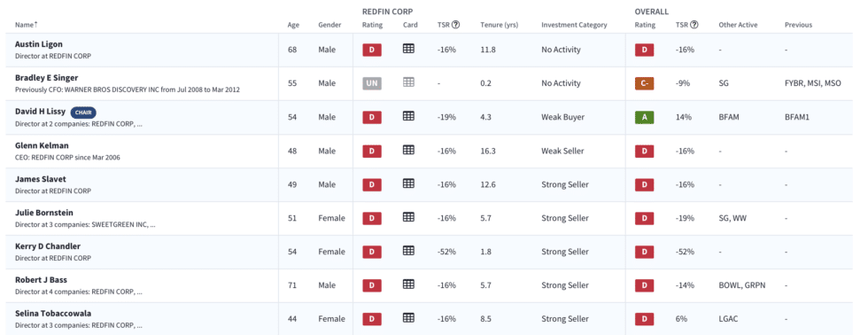Open James Slavet's name link
Screen dimensions: 868x335
click(41, 179)
